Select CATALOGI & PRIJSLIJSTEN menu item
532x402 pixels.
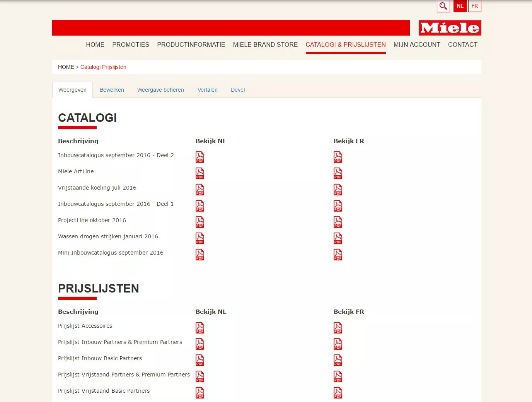pos(346,44)
